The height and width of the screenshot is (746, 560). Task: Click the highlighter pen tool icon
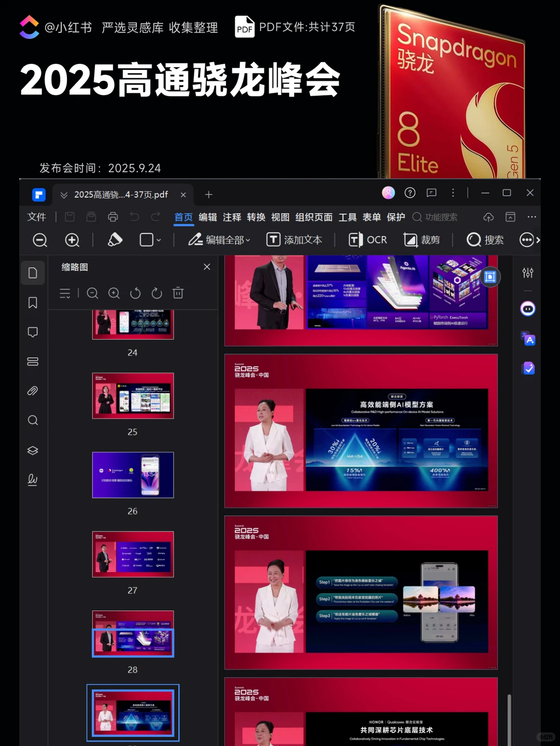click(115, 240)
